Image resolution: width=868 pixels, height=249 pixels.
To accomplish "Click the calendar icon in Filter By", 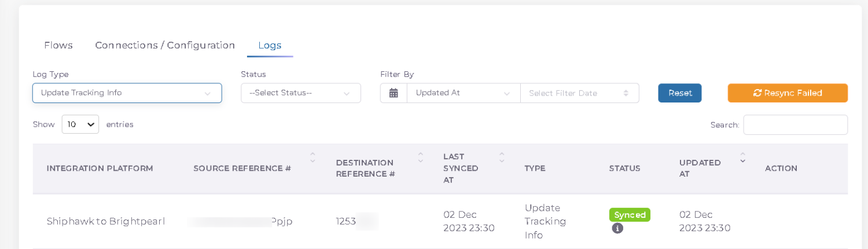I will (x=393, y=93).
